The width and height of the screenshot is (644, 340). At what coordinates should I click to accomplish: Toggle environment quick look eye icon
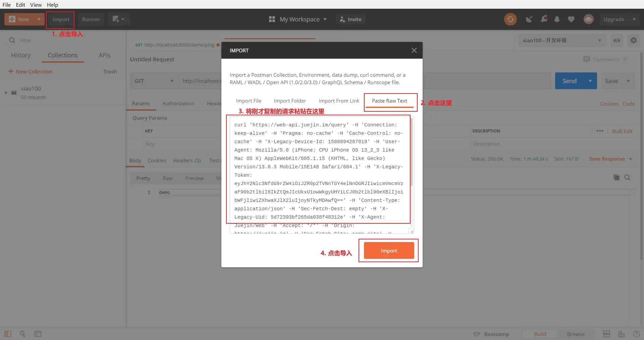616,40
